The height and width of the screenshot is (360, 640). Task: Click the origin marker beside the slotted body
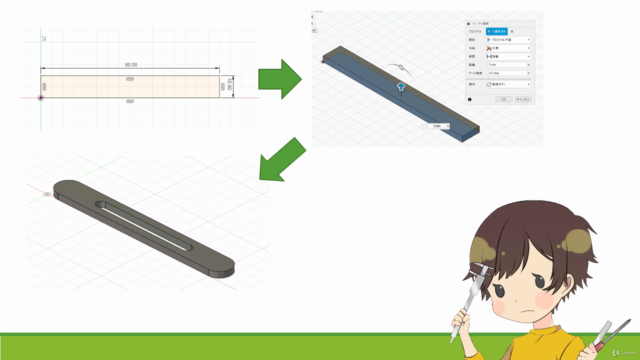(47, 194)
